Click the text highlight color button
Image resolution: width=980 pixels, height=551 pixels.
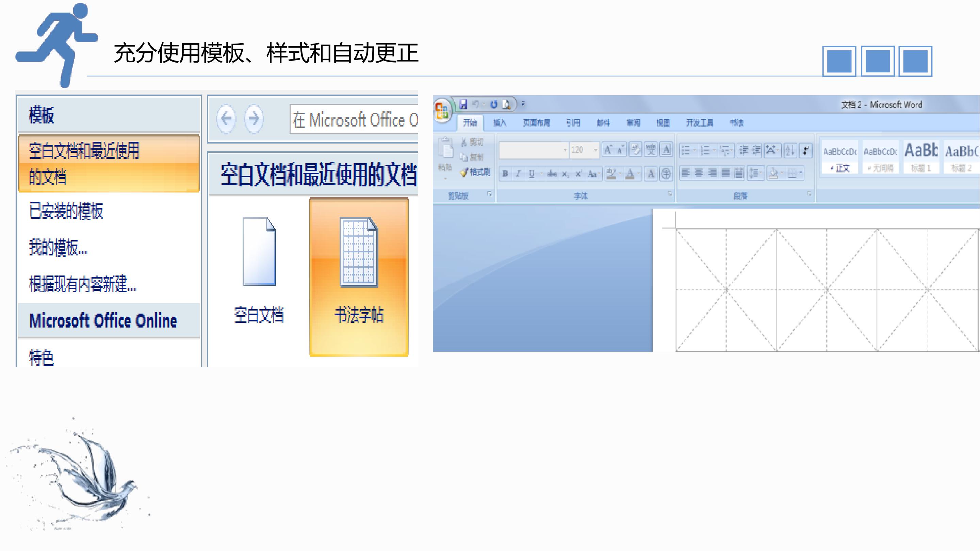pyautogui.click(x=611, y=174)
